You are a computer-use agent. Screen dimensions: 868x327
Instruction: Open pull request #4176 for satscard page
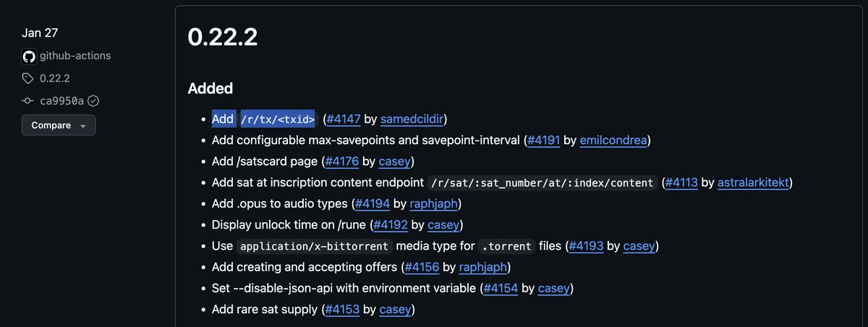(x=341, y=161)
